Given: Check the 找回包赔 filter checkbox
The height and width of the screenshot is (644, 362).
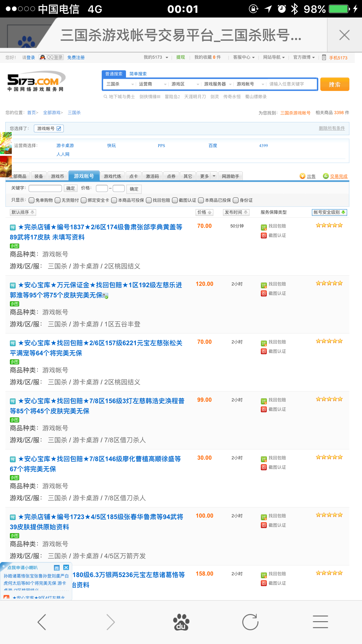Looking at the screenshot, I should [149, 200].
